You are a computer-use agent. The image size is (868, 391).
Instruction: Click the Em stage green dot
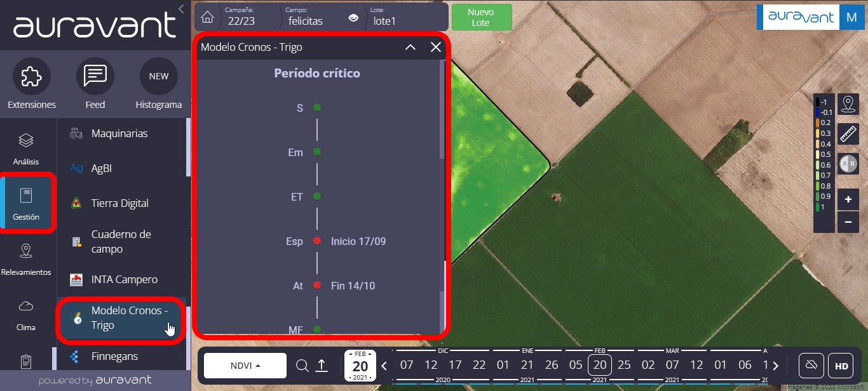pyautogui.click(x=317, y=152)
